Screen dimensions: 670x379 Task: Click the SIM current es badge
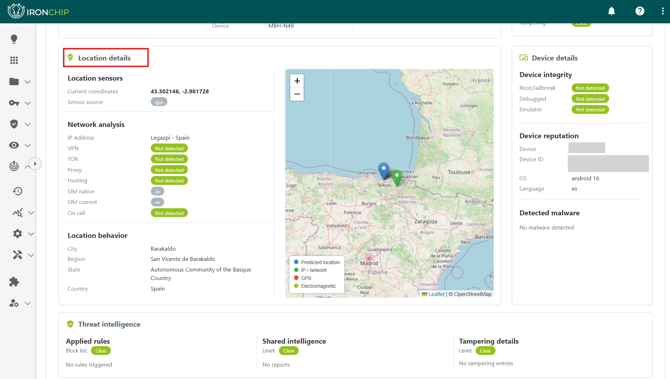(157, 202)
